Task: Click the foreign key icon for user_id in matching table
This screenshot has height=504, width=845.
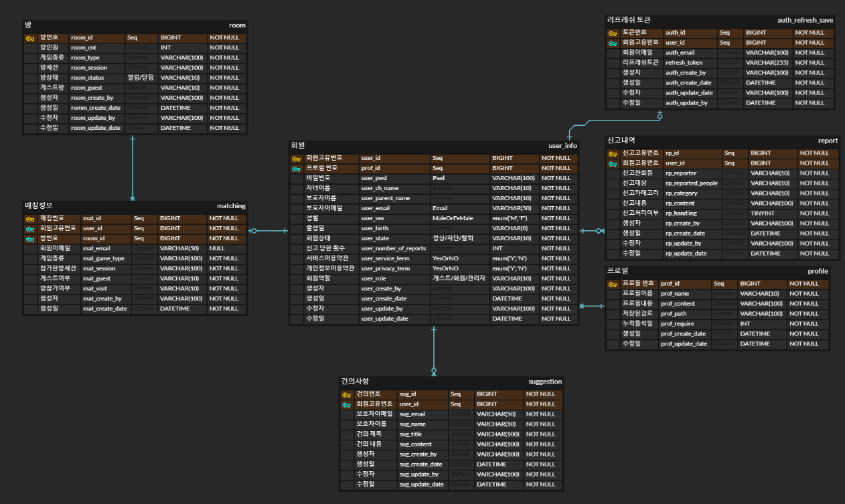Action: click(x=30, y=228)
